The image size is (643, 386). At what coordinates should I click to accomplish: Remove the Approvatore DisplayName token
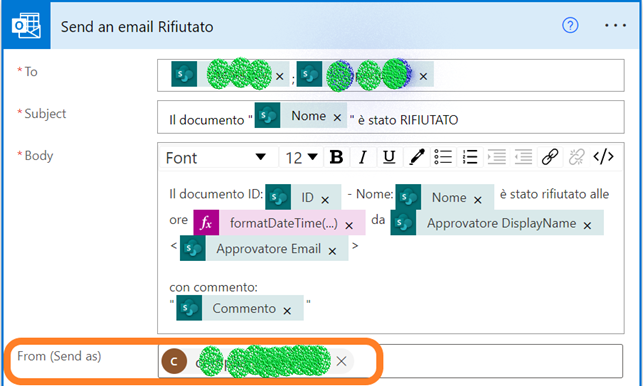tap(587, 226)
